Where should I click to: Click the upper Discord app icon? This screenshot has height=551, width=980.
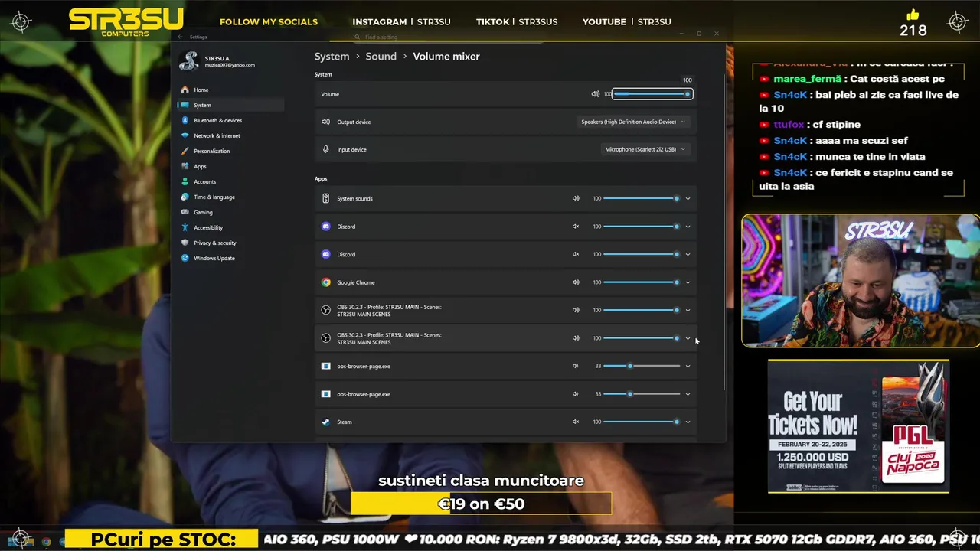click(326, 227)
